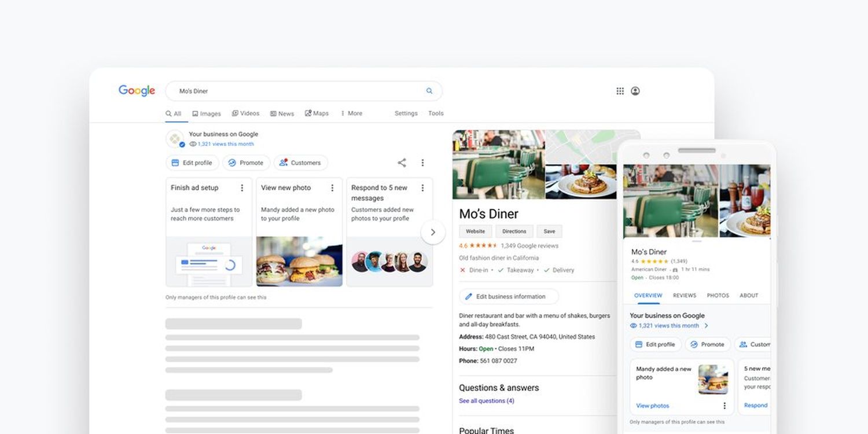Image resolution: width=868 pixels, height=434 pixels.
Task: Open options on Finish ad setup card
Action: (242, 188)
